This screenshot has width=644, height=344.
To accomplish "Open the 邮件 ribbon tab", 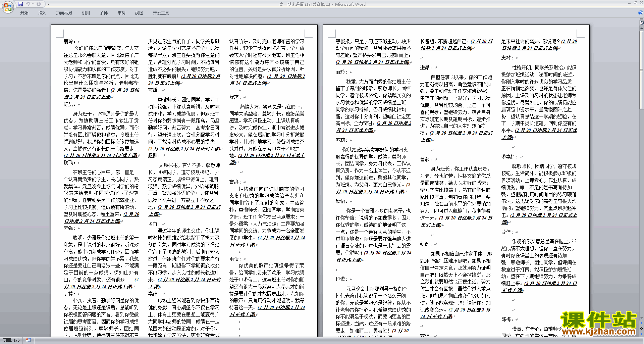I will pos(104,13).
